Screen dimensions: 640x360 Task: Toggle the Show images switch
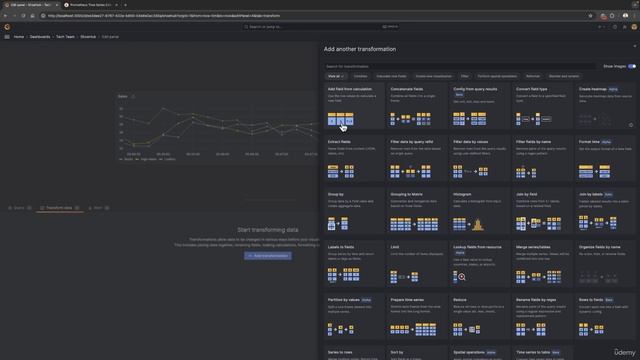631,66
